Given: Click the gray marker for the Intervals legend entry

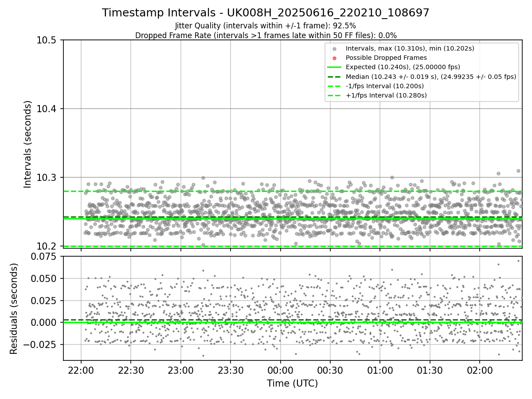Looking at the screenshot, I should click(334, 49).
